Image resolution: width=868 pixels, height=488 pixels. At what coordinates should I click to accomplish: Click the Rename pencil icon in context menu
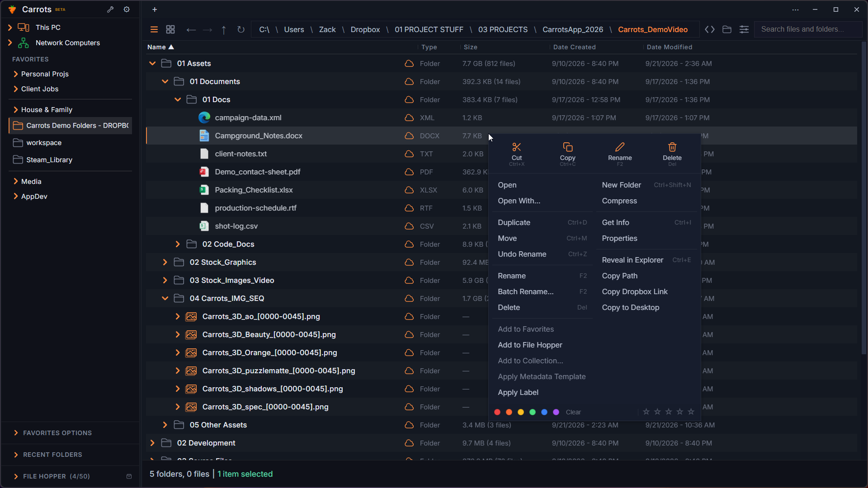(620, 147)
